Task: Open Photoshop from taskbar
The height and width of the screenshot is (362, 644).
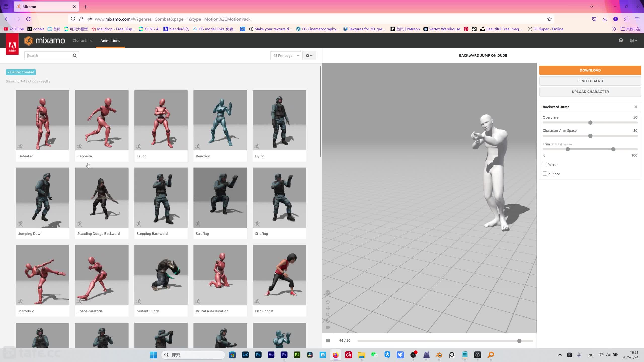Action: click(x=258, y=355)
